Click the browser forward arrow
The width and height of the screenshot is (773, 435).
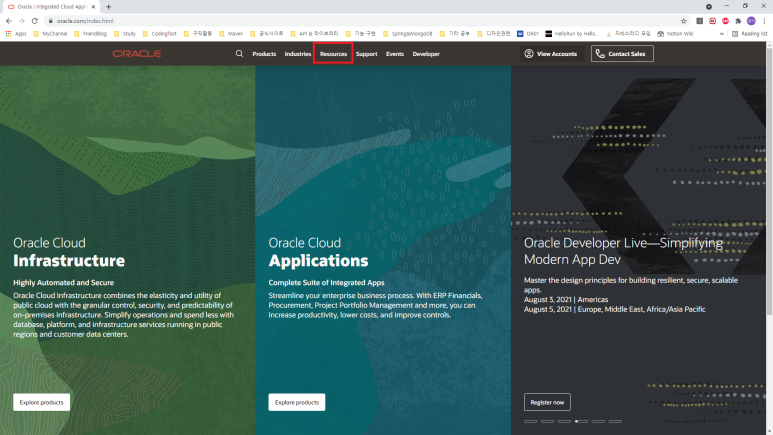click(22, 21)
